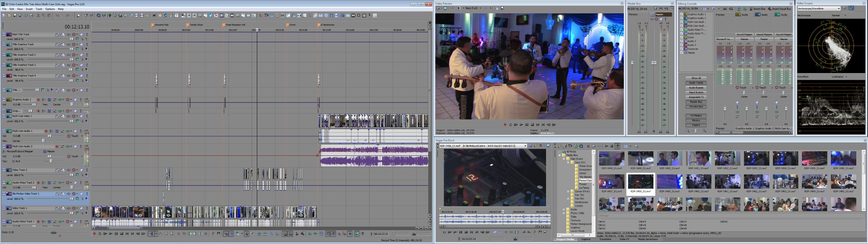This screenshot has height=244, width=868.
Task: Toggle the Voiceover checkbox in Mixing Console
Action: (681, 49)
